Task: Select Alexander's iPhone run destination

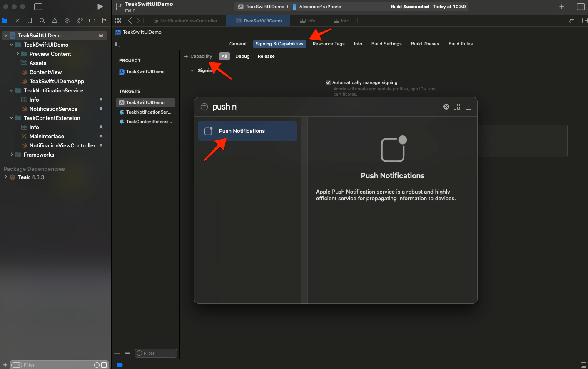Action: (317, 7)
